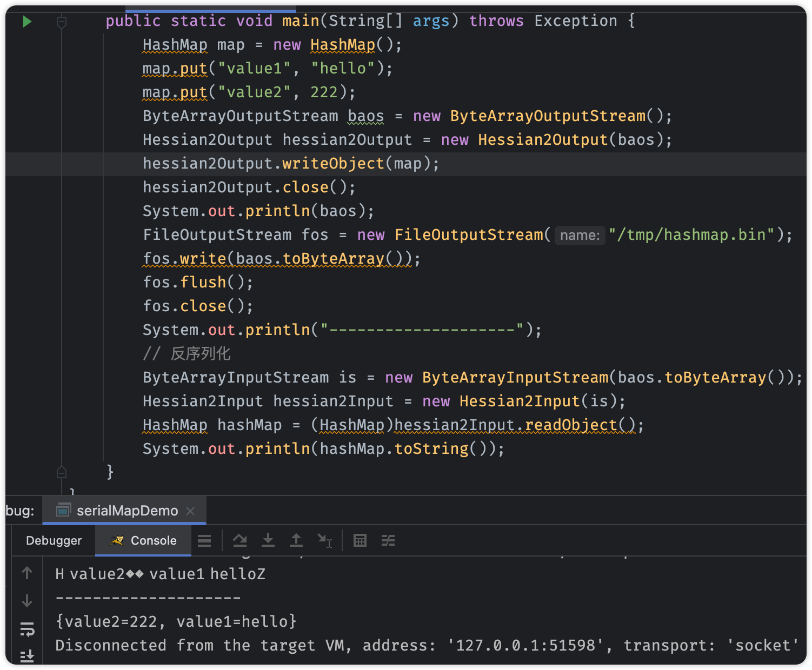Image resolution: width=812 pixels, height=670 pixels.
Task: Click 'new ByteArrayOutputStream()' expression
Action: click(x=538, y=116)
